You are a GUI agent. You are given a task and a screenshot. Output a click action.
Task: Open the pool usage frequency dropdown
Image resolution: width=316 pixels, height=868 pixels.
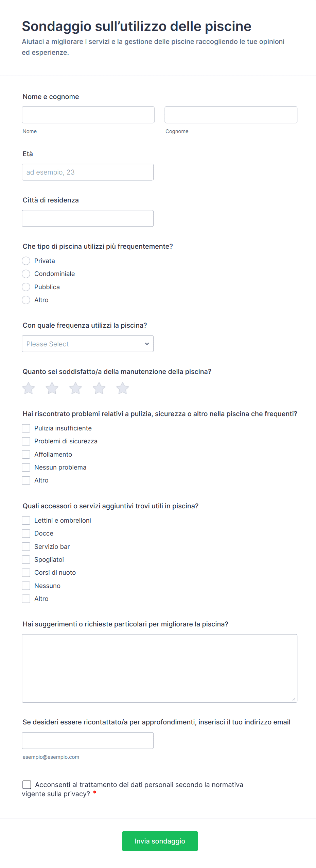pos(88,344)
